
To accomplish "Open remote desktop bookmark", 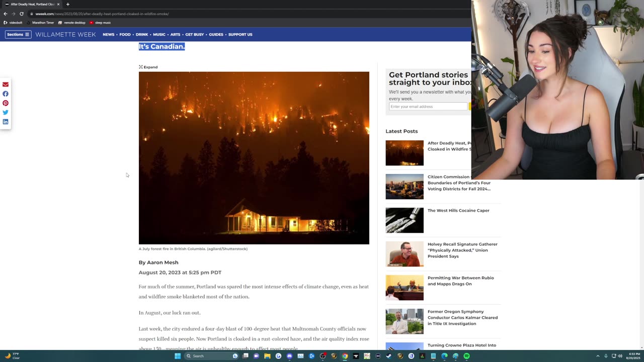I will pos(72,23).
